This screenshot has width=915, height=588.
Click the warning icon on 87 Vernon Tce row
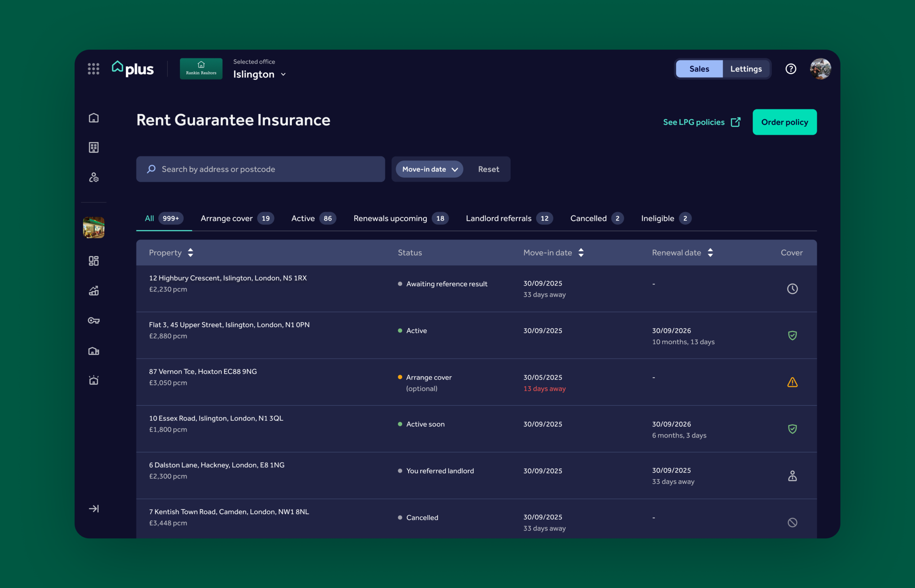[x=793, y=382]
